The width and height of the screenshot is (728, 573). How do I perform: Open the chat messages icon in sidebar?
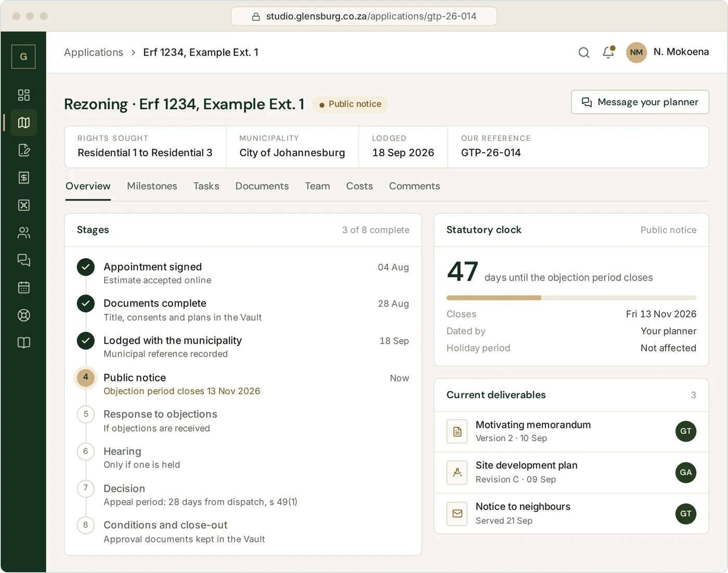coord(23,260)
